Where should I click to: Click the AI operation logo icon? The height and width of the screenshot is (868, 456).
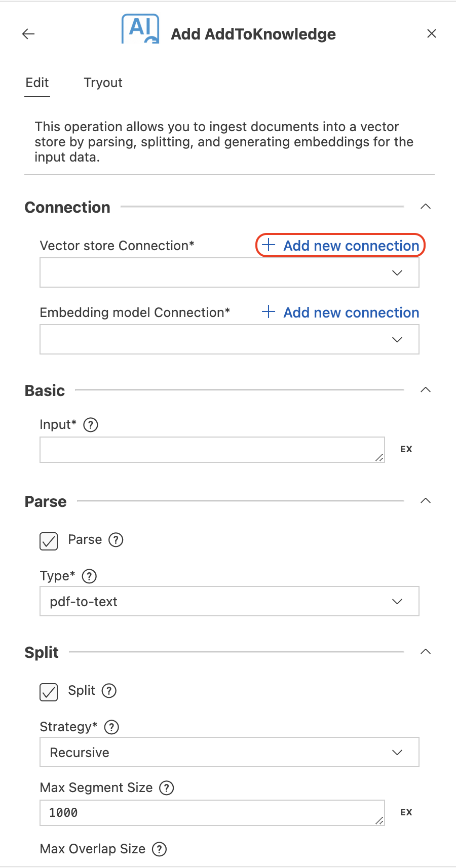[x=140, y=29]
